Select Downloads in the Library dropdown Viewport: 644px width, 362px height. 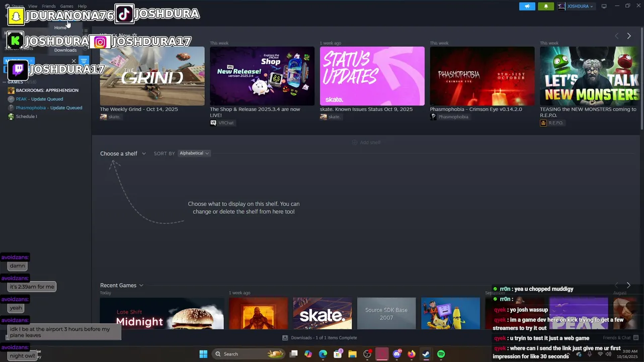pos(65,50)
